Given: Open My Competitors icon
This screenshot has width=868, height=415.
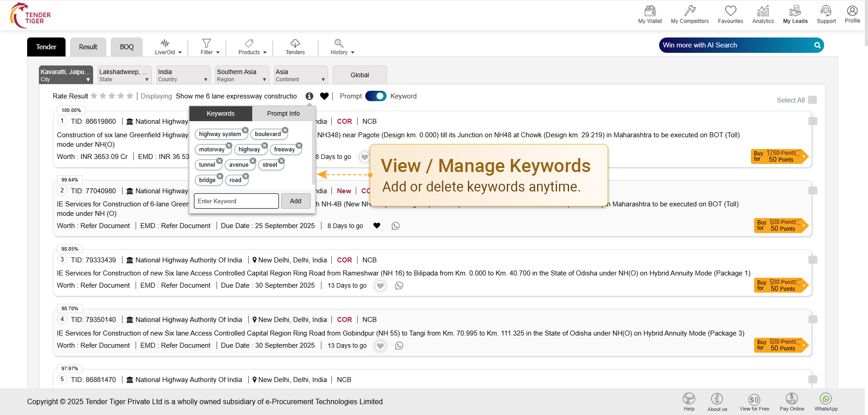Looking at the screenshot, I should tap(689, 11).
